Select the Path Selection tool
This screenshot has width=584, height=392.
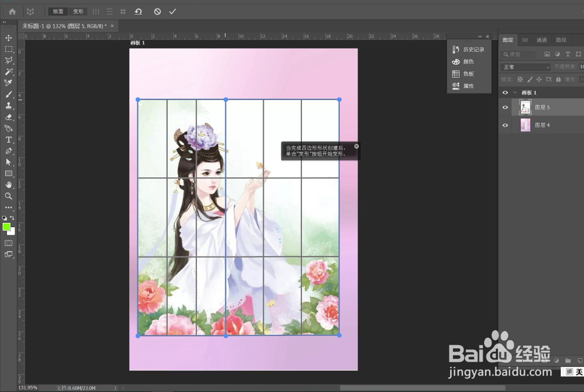pos(9,162)
